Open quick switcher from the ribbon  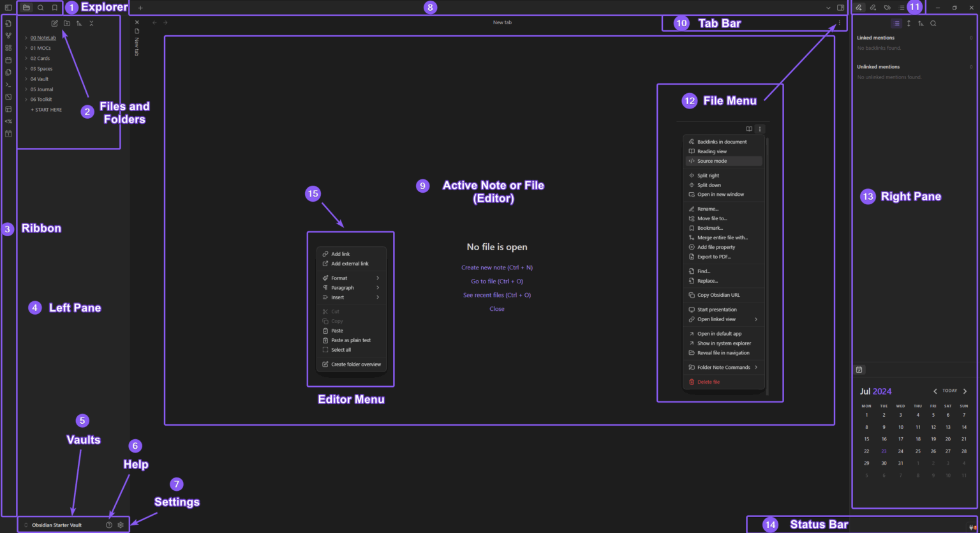[8, 23]
